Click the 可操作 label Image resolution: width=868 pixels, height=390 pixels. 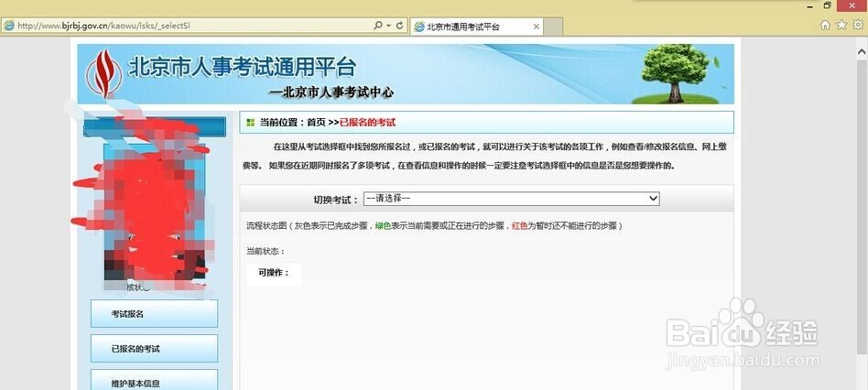274,272
